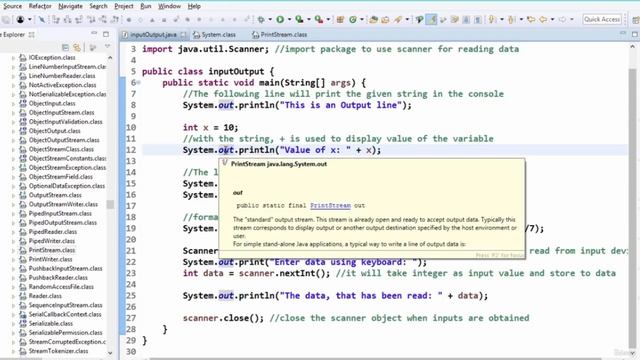Click into the Quick Access field

602,19
